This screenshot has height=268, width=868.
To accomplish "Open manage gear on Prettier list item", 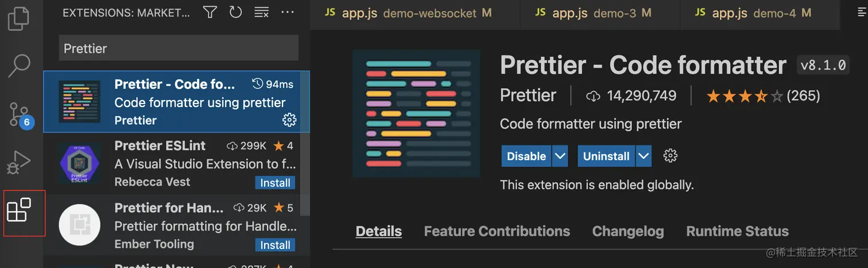I will (x=289, y=120).
